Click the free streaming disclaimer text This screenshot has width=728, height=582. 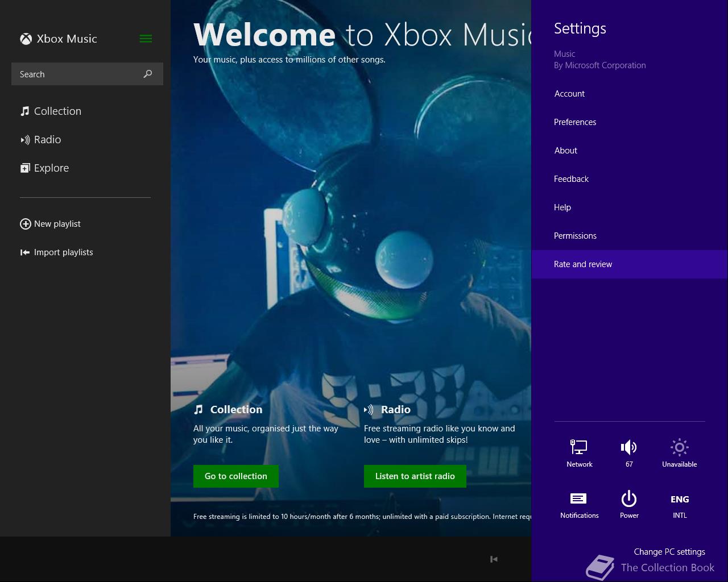point(362,517)
